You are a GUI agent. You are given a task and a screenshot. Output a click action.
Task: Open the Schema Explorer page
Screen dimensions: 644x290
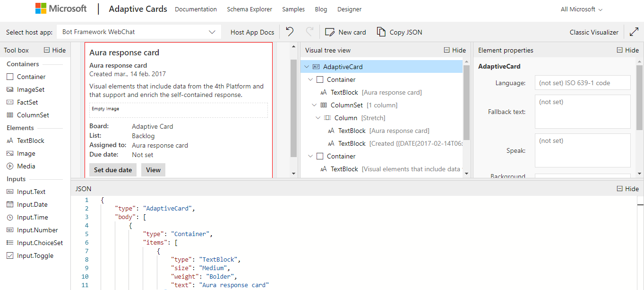(x=249, y=9)
